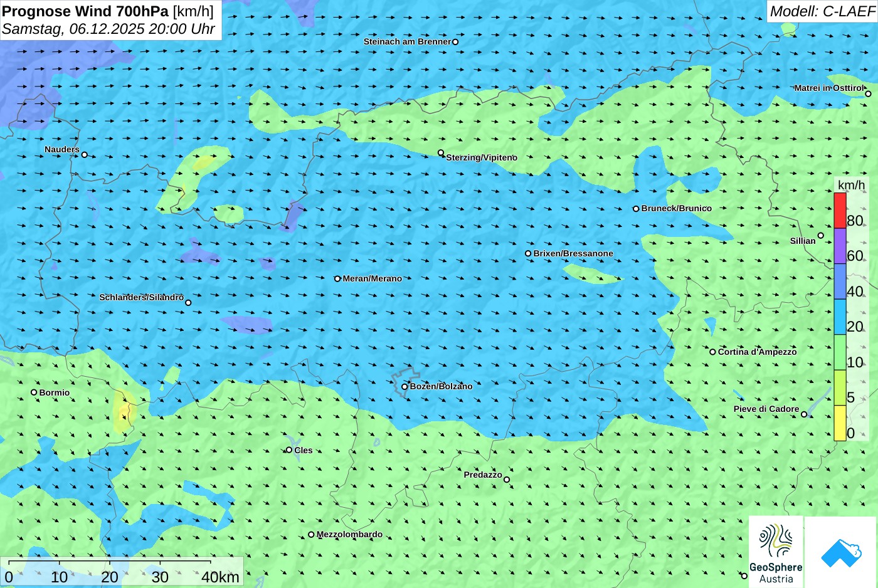Click the 'Schlanders/Silandro' city label
The image size is (878, 588).
pyautogui.click(x=142, y=298)
